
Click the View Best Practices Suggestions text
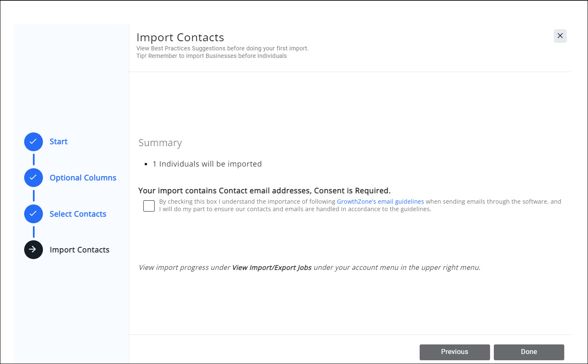(222, 48)
